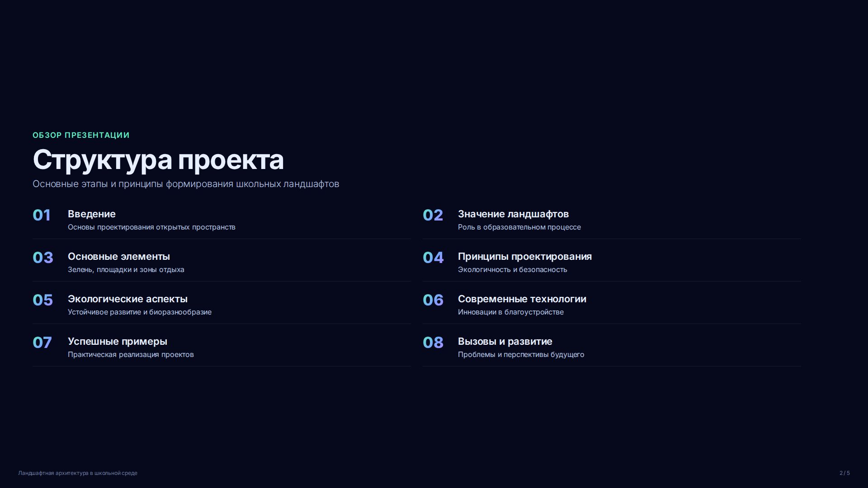868x488 pixels.
Task: Click 'Основы проектирования открытых пространств' description
Action: (x=151, y=227)
